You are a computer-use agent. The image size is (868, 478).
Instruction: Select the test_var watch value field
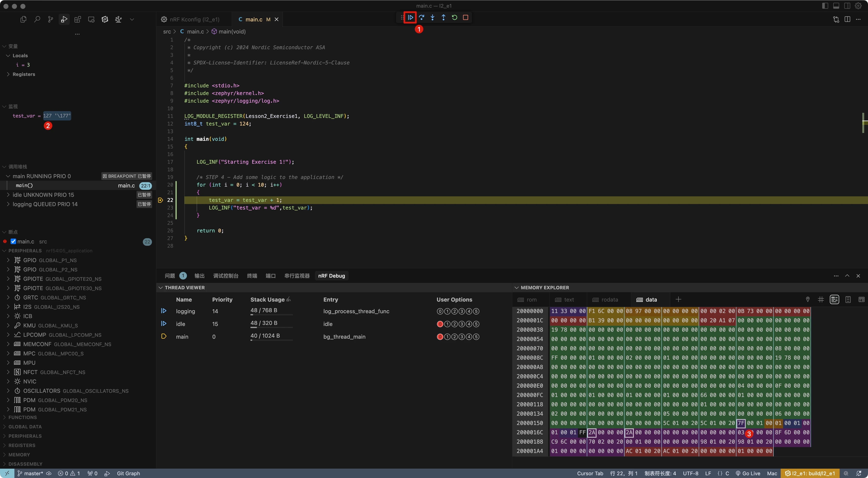tap(57, 116)
